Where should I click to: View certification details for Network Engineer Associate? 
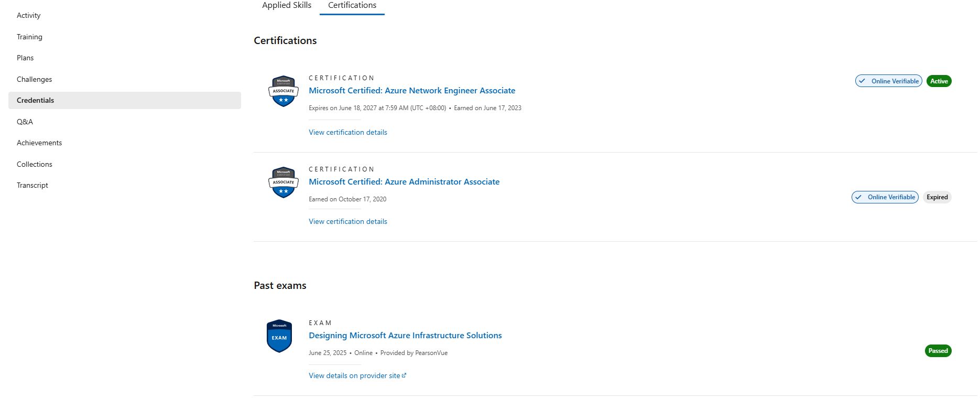point(348,132)
